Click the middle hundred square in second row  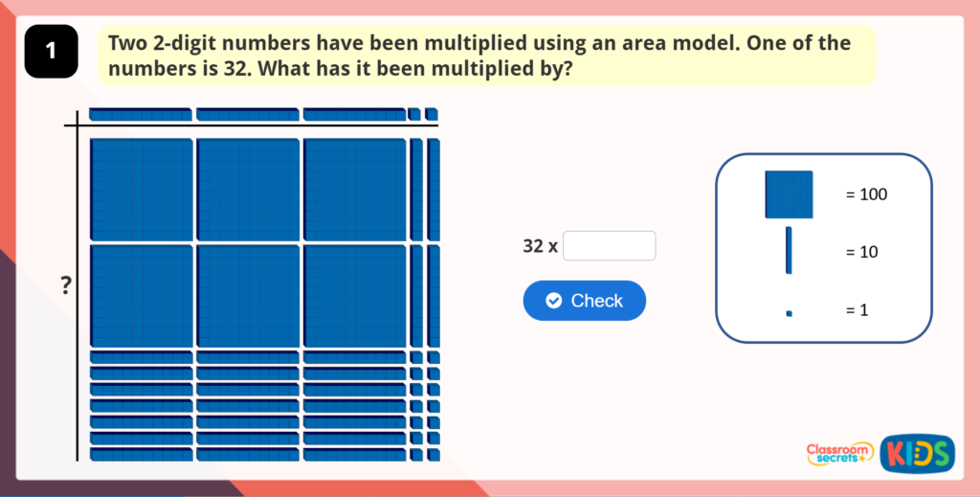249,295
